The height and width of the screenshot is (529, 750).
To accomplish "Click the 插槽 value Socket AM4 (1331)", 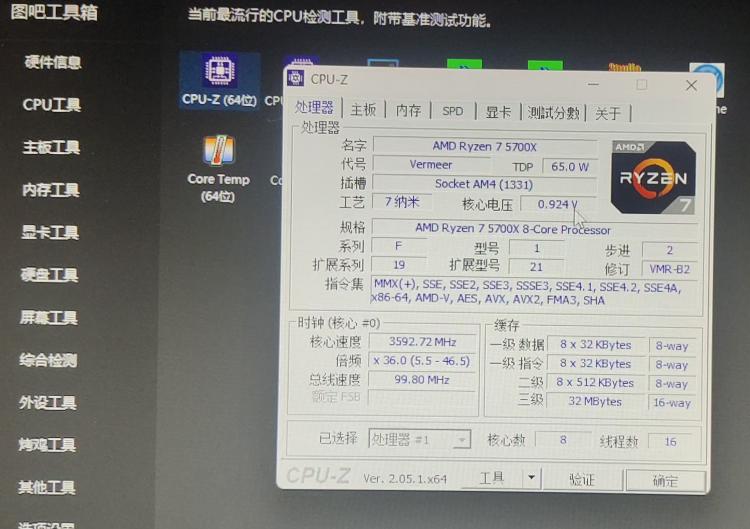I will tap(484, 184).
